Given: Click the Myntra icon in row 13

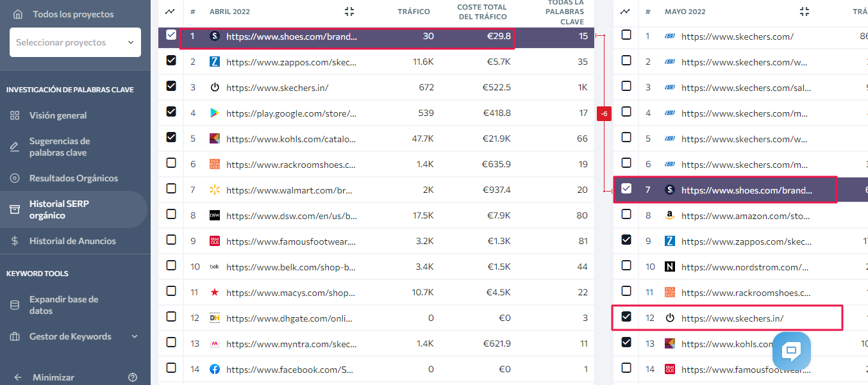Looking at the screenshot, I should pyautogui.click(x=215, y=344).
